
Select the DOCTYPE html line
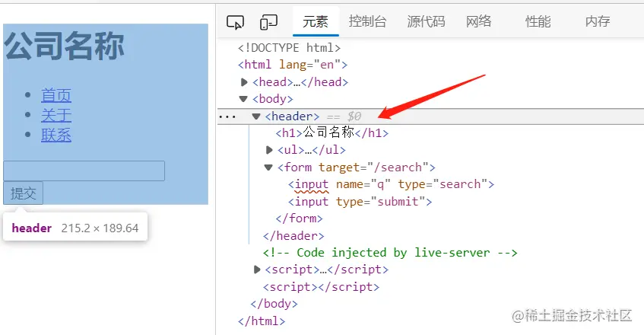289,48
